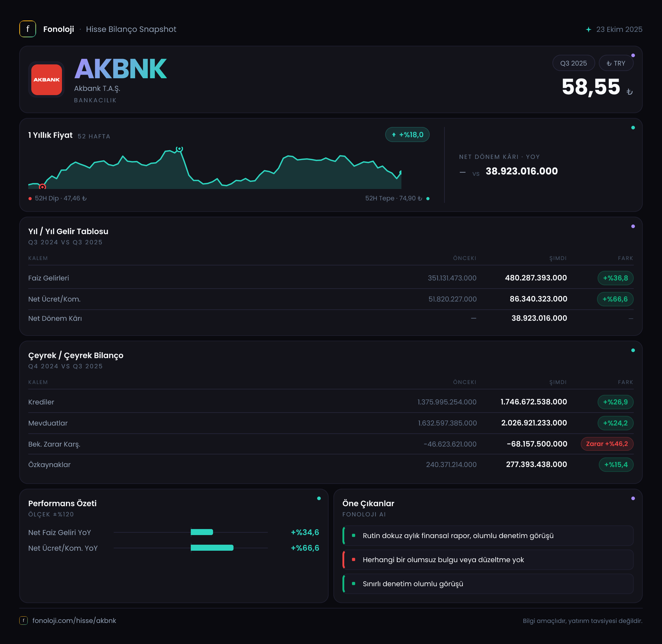Image resolution: width=662 pixels, height=644 pixels.
Task: Click the red bullet of the Herhangi bir olumsuz highlight
Action: pos(354,559)
